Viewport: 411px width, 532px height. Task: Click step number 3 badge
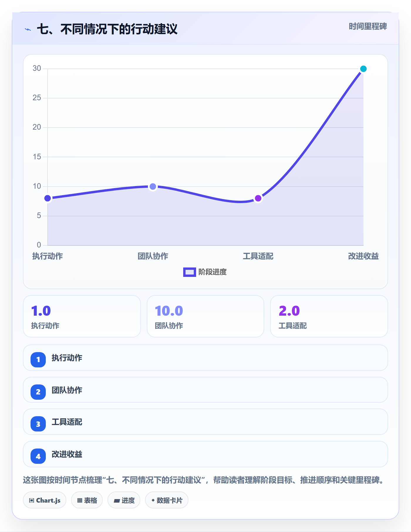[x=38, y=424]
